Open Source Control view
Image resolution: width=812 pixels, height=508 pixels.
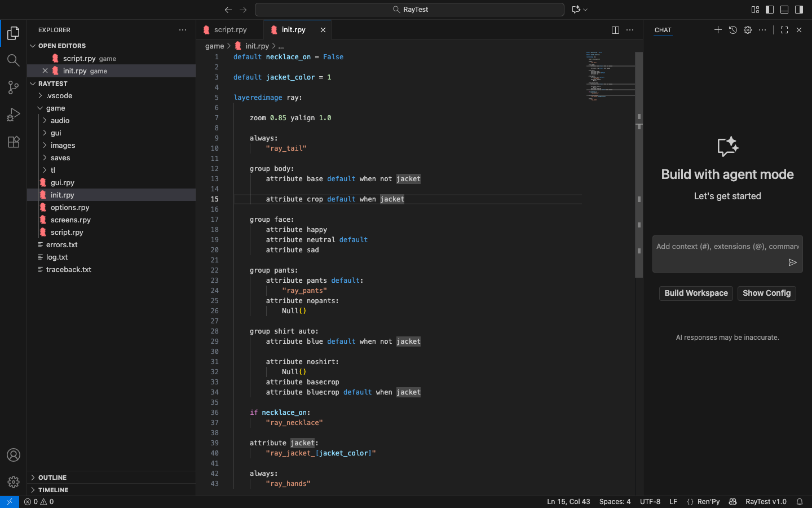click(14, 87)
